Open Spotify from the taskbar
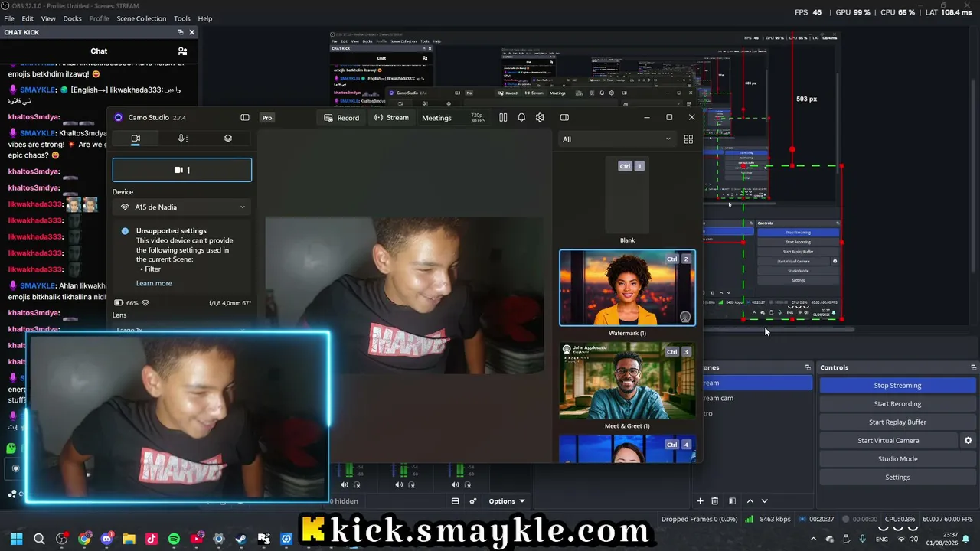Screen dimensions: 980x551 pos(174,539)
